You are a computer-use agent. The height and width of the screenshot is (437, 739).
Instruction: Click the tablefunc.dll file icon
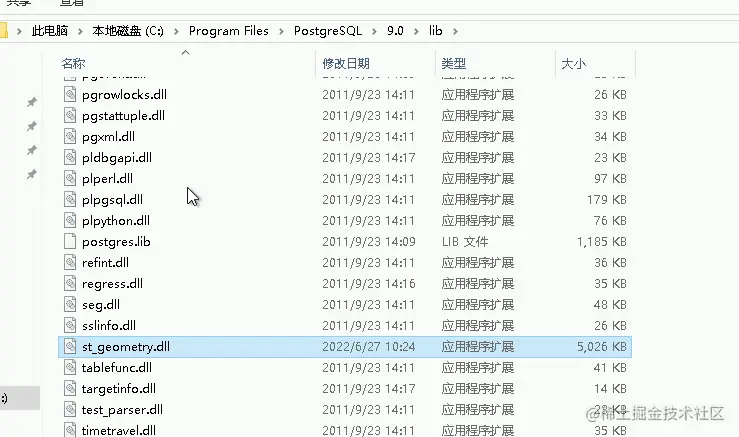[x=70, y=367]
